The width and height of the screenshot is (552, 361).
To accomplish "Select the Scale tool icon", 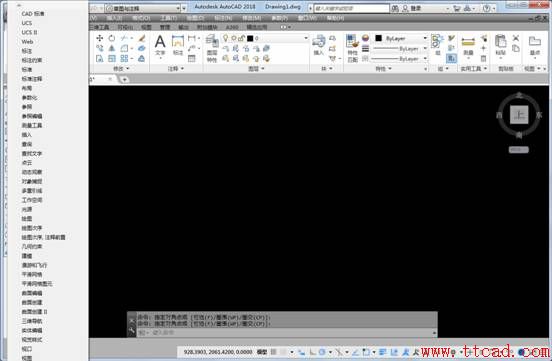I will [112, 58].
